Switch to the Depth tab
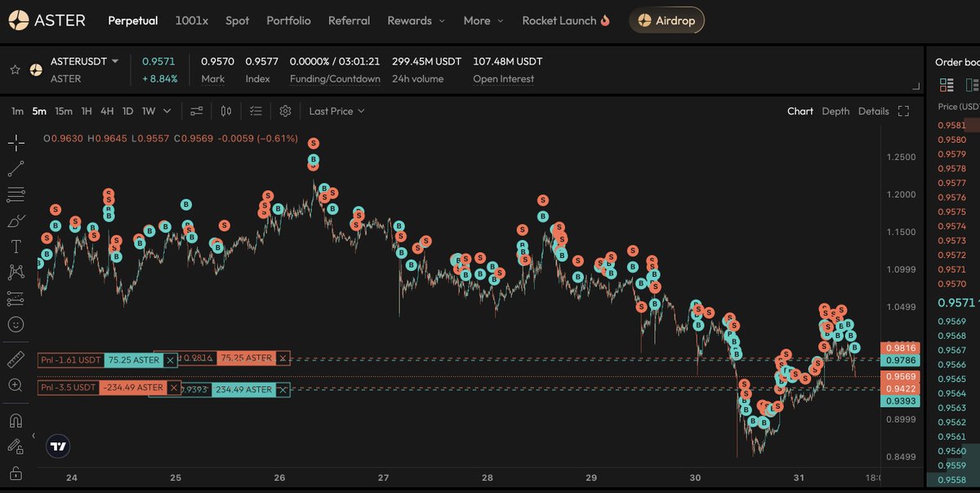 coord(835,110)
